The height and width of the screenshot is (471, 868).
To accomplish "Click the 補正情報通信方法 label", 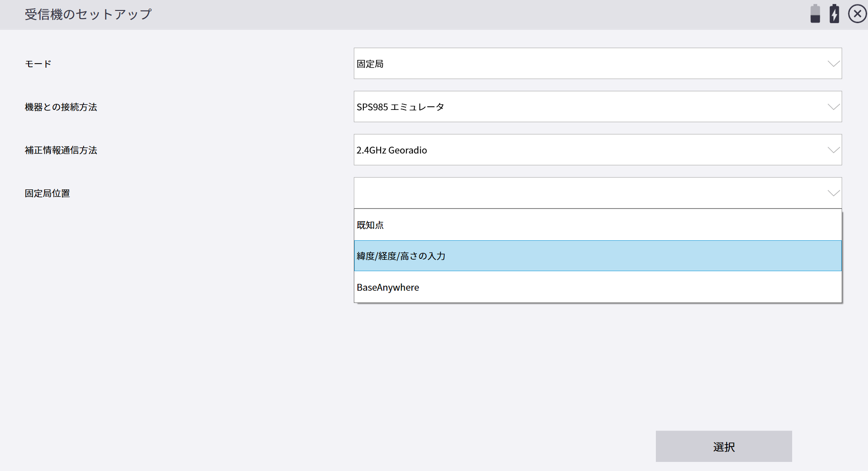I will pyautogui.click(x=61, y=150).
